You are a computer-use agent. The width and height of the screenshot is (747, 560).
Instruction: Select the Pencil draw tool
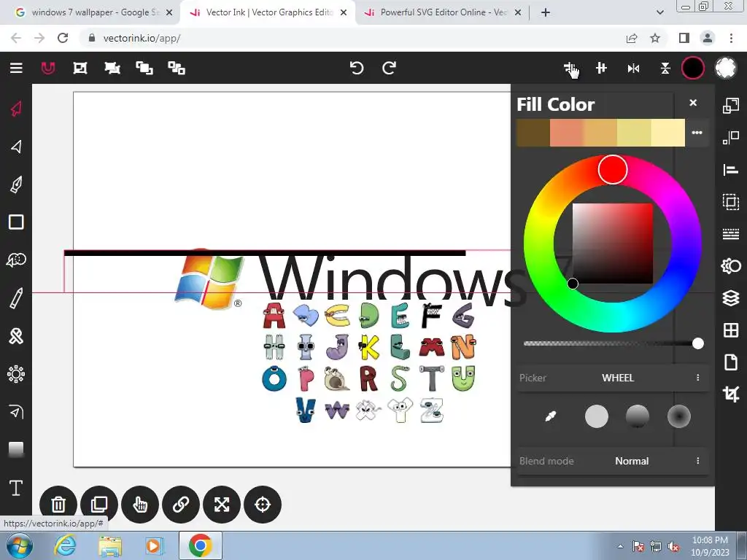(16, 298)
